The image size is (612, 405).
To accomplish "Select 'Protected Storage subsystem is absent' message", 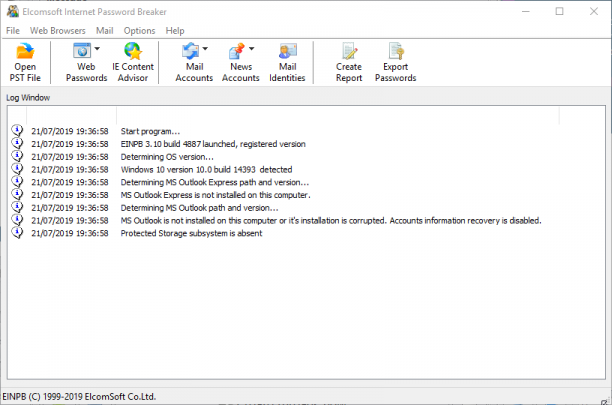I will coord(191,233).
